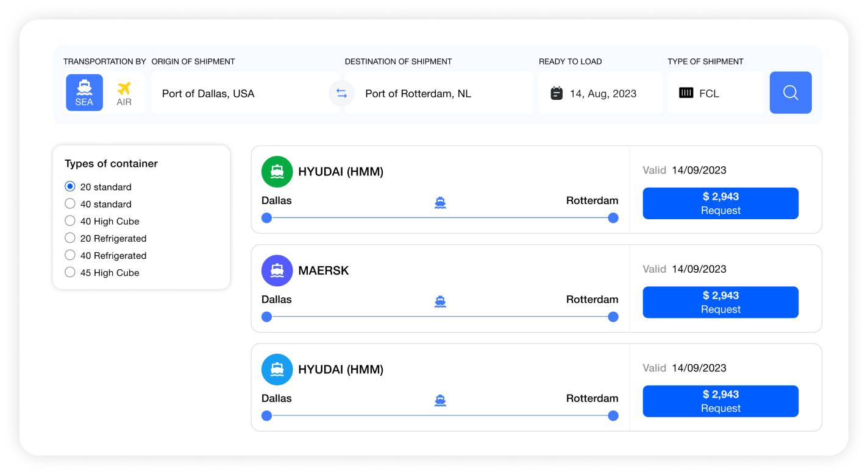868x475 pixels.
Task: Click the swap origin and destination icon
Action: [x=341, y=93]
